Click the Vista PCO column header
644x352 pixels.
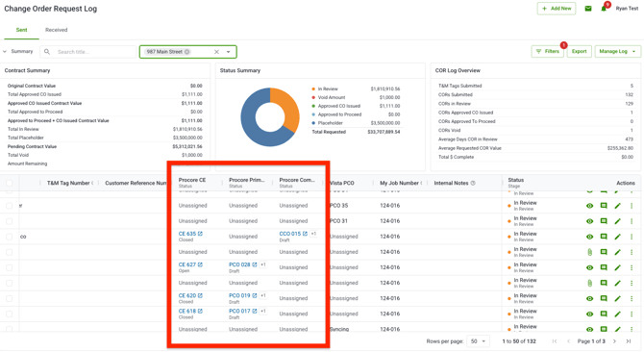[x=342, y=183]
